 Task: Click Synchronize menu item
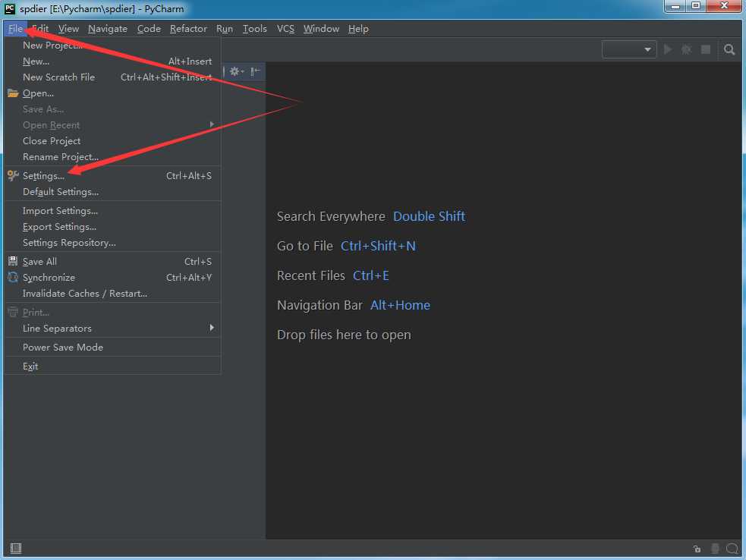point(112,278)
